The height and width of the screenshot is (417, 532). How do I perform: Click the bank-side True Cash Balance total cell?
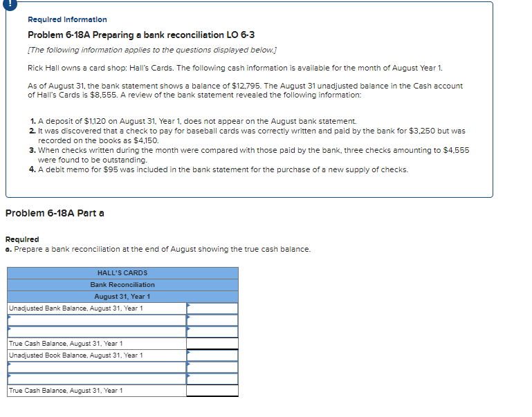pos(212,344)
